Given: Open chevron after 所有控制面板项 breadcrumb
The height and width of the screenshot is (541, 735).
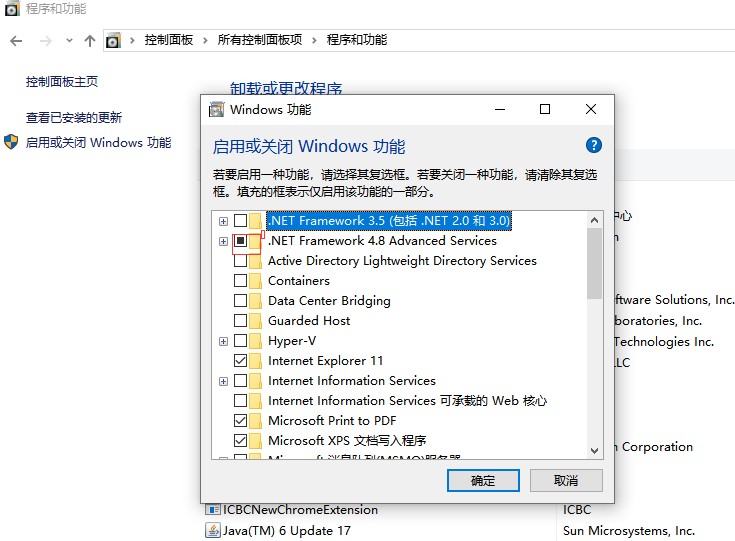Looking at the screenshot, I should pyautogui.click(x=315, y=41).
